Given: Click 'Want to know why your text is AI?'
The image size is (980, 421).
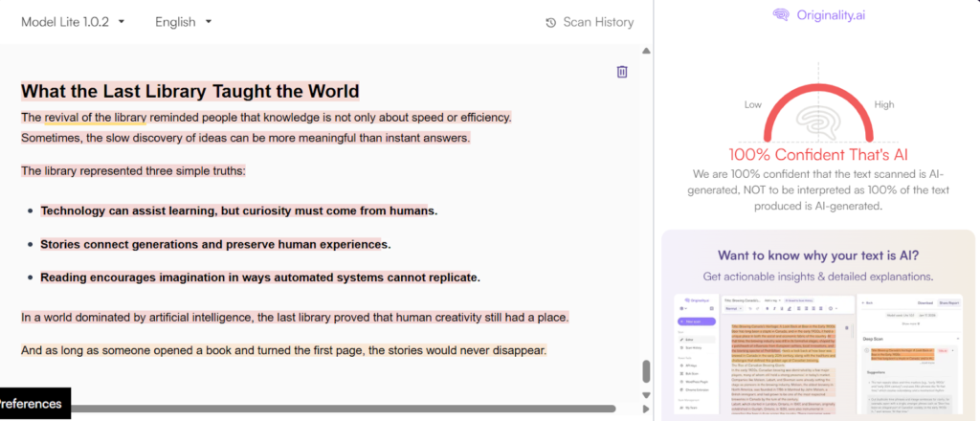Looking at the screenshot, I should tap(818, 255).
